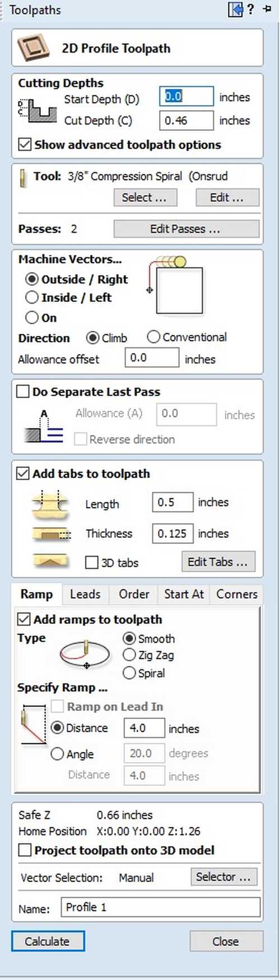Click the tool bit icon beside Tool label
This screenshot has height=980, width=280.
(x=24, y=178)
